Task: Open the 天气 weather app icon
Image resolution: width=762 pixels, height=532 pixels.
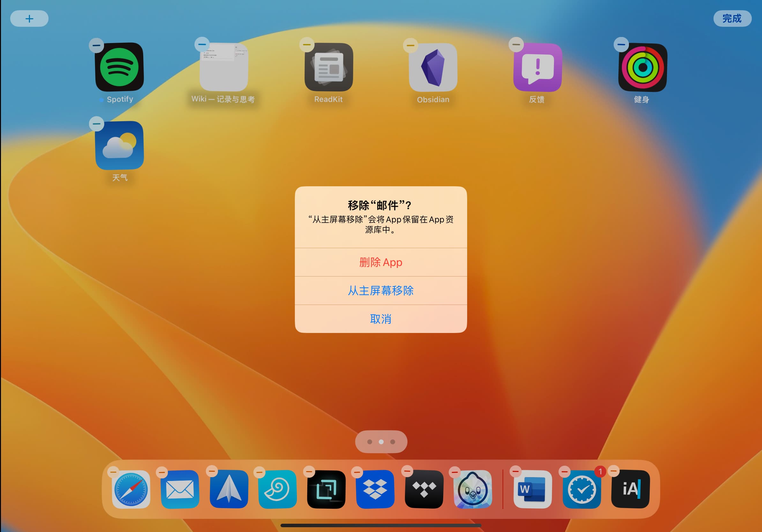Action: click(119, 145)
